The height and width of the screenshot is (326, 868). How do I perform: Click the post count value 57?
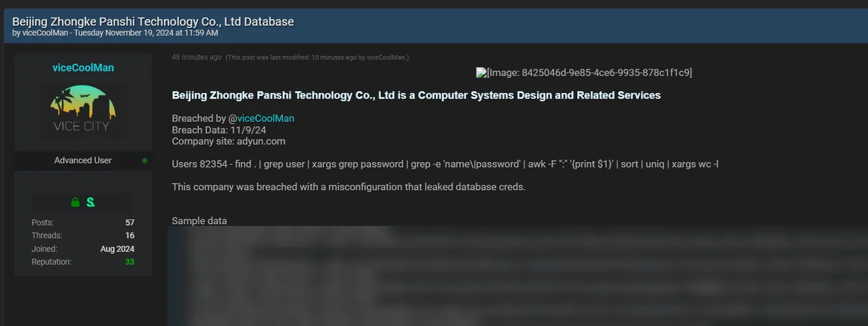tap(130, 223)
